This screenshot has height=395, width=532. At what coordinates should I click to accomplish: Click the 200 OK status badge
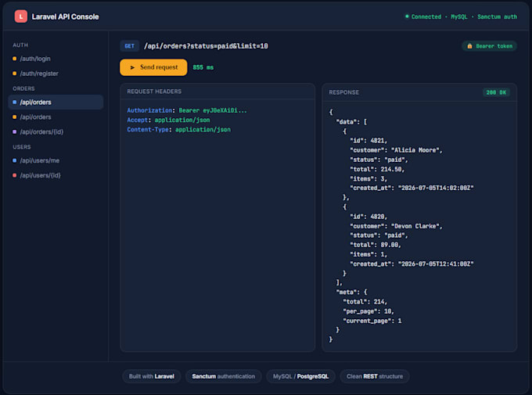tap(496, 92)
